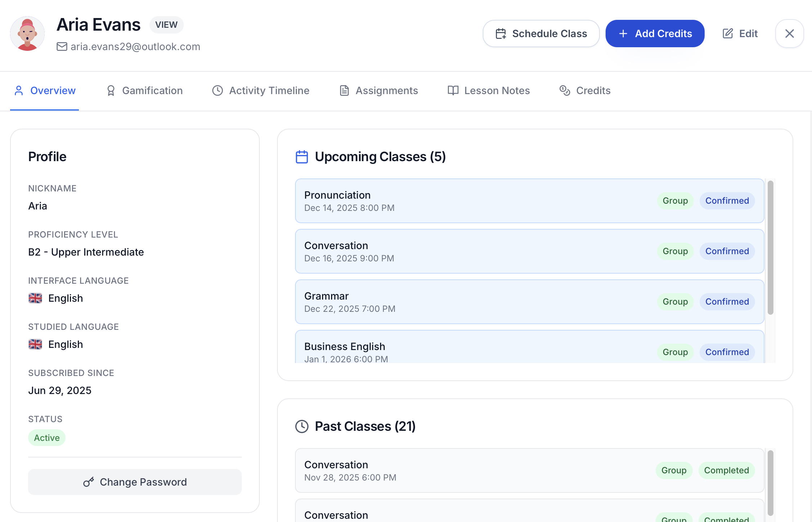
Task: Click the plus icon in Add Credits
Action: (x=623, y=34)
